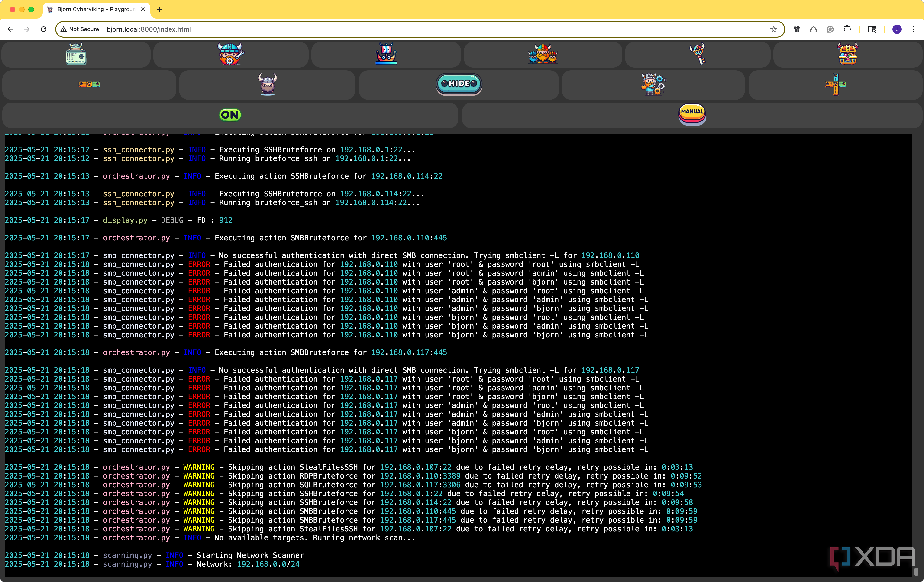Click the Not Secure site info indicator
924x582 pixels.
tap(79, 29)
